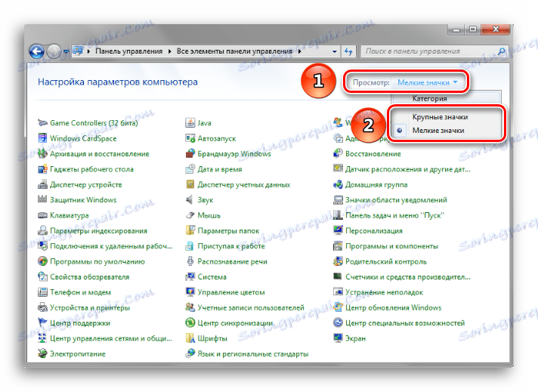538x392 pixels.
Task: Open Язык и региональные стандарты link
Action: (253, 353)
